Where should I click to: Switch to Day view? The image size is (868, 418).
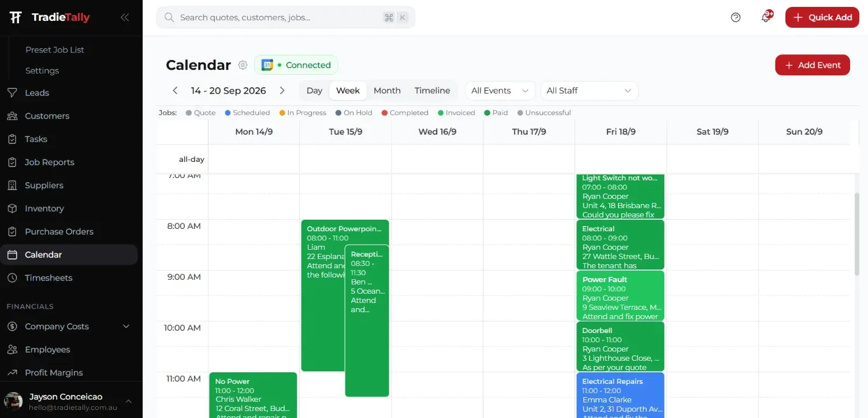(314, 91)
